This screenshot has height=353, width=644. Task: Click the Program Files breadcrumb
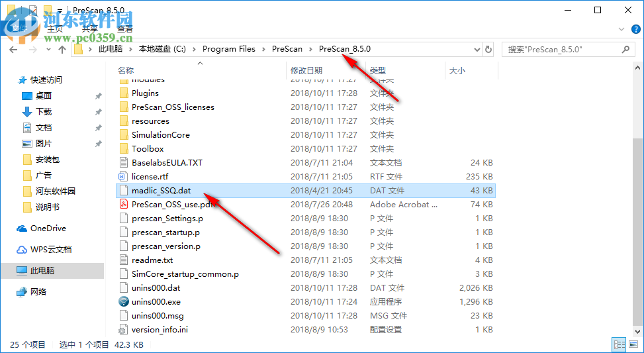coord(229,49)
